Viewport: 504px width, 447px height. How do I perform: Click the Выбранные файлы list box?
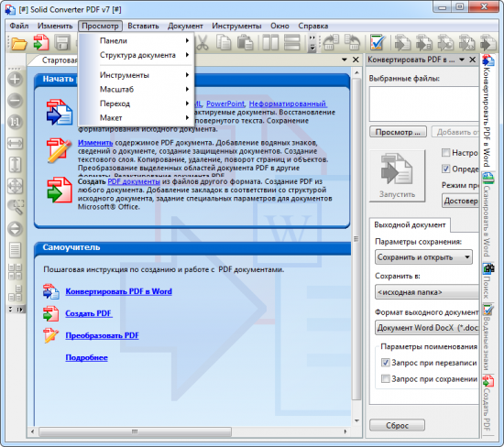(x=423, y=104)
